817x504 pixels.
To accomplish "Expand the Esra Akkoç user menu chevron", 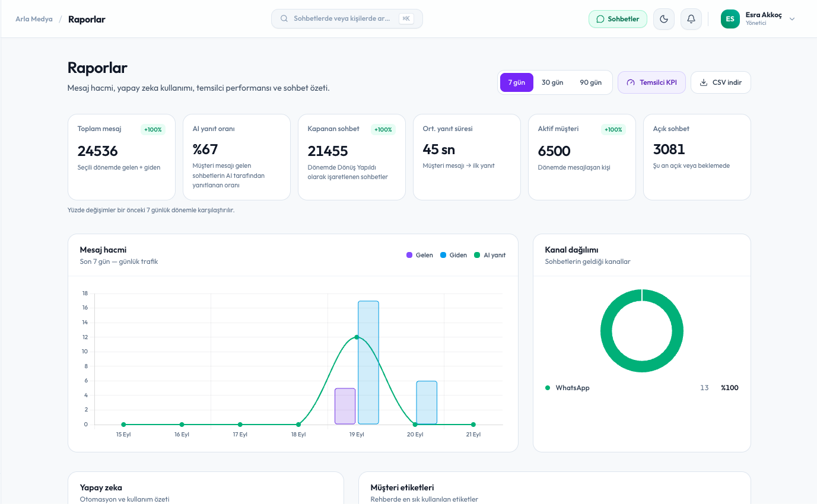I will (x=792, y=19).
